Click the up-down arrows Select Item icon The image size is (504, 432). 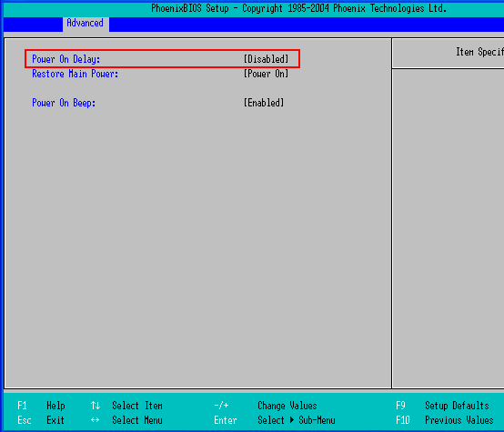tap(96, 406)
